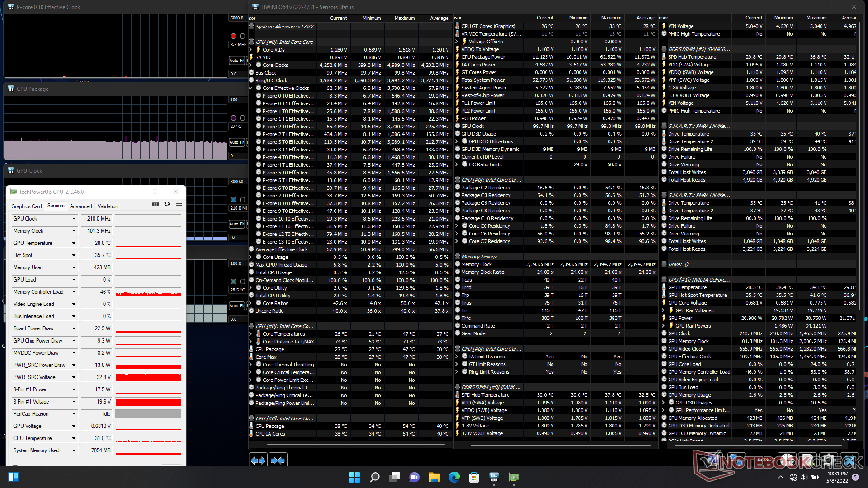868x488 pixels.
Task: Open Windows Search from the taskbar
Action: pyautogui.click(x=375, y=477)
